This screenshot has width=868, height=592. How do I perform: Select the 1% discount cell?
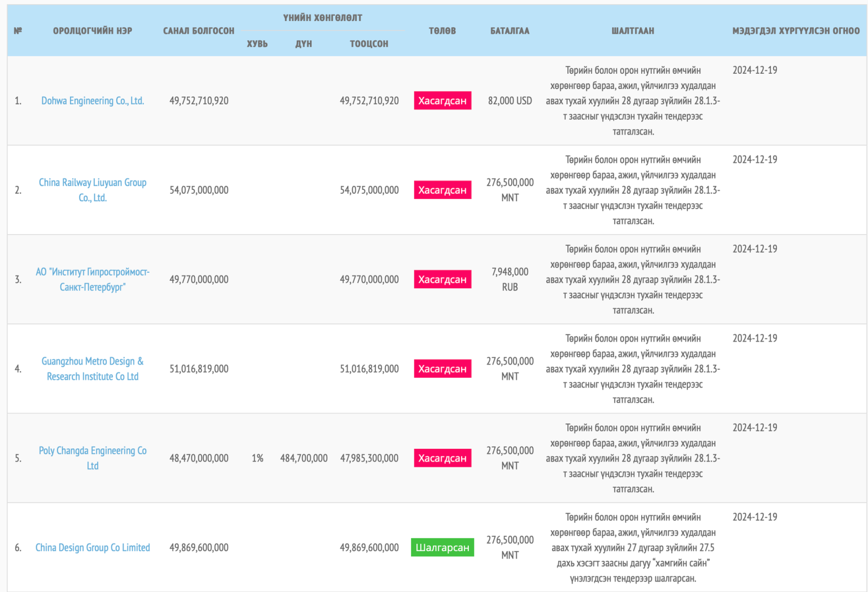(x=258, y=458)
